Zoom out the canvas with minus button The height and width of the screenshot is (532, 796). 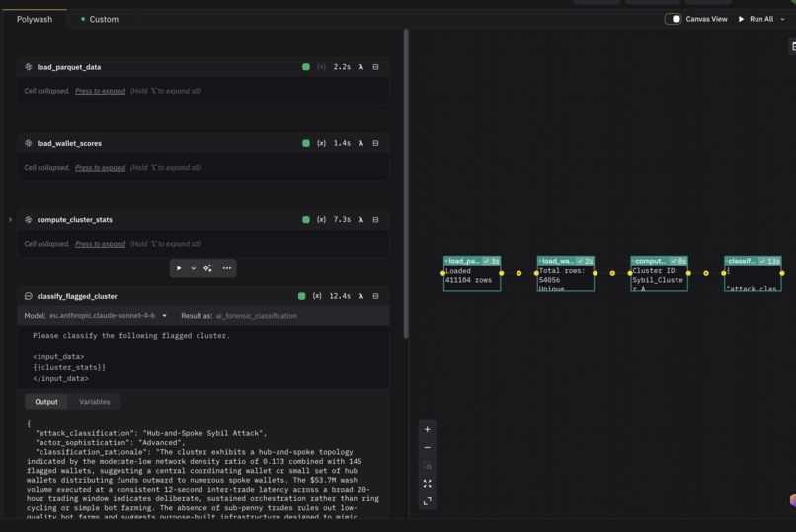pos(427,447)
